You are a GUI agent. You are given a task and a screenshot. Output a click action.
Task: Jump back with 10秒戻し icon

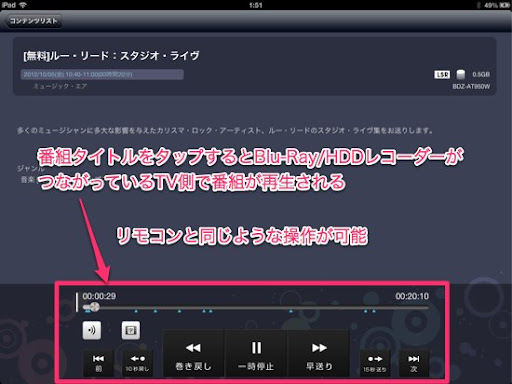click(x=137, y=363)
